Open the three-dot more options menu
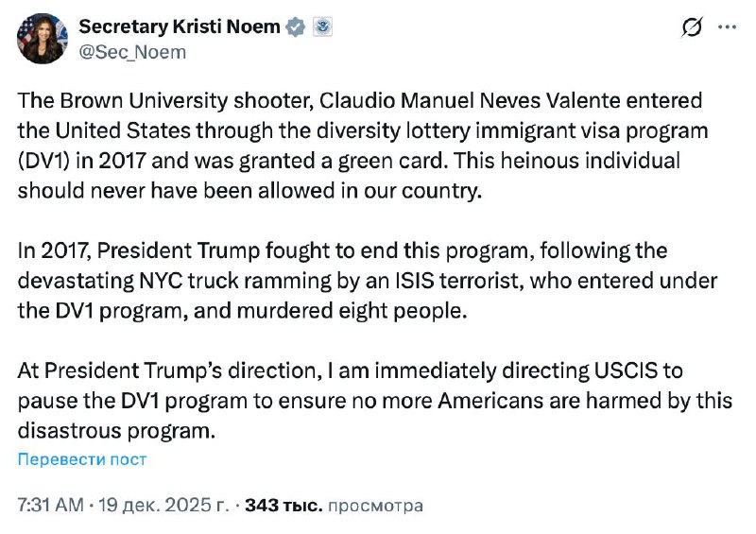This screenshot has width=756, height=534. 727,27
